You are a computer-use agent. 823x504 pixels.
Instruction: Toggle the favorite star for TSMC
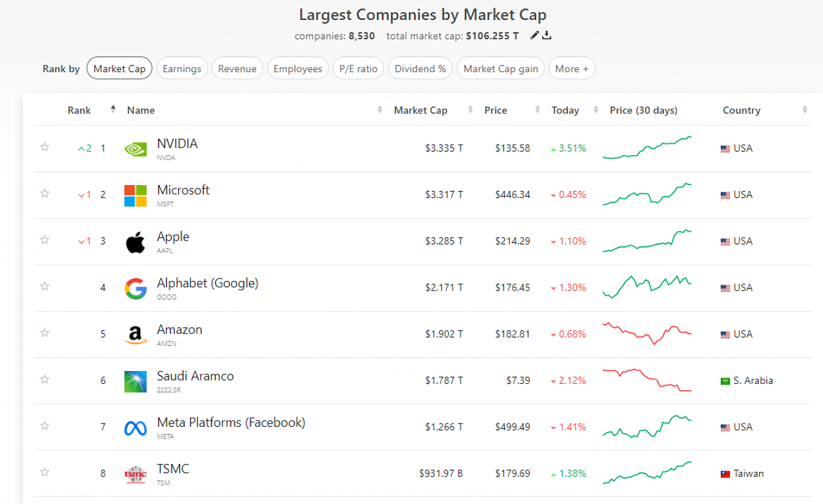click(x=44, y=472)
